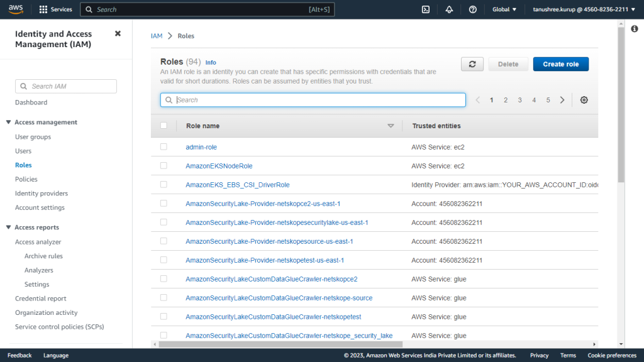
Task: Open Identity providers
Action: point(42,194)
